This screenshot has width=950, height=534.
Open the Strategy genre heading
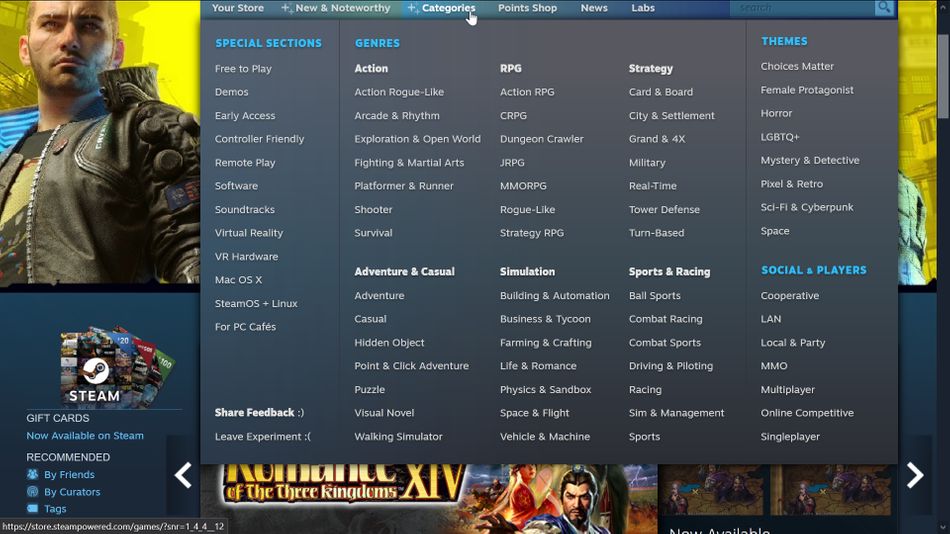tap(651, 68)
